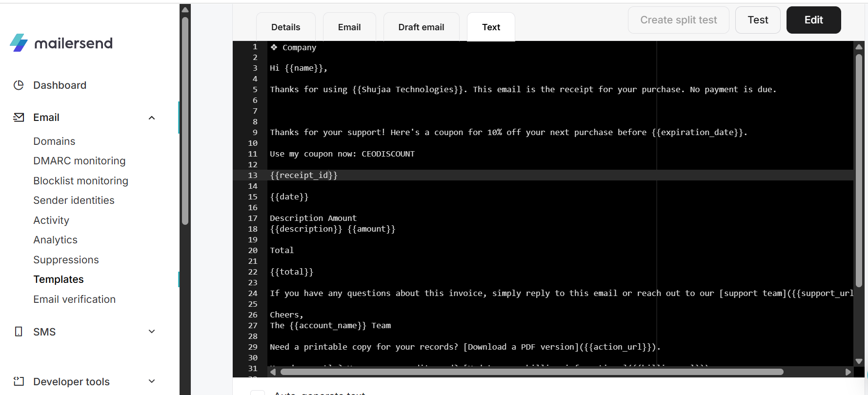Image resolution: width=868 pixels, height=395 pixels.
Task: Click the '{{date}}' line in editor
Action: [x=289, y=197]
